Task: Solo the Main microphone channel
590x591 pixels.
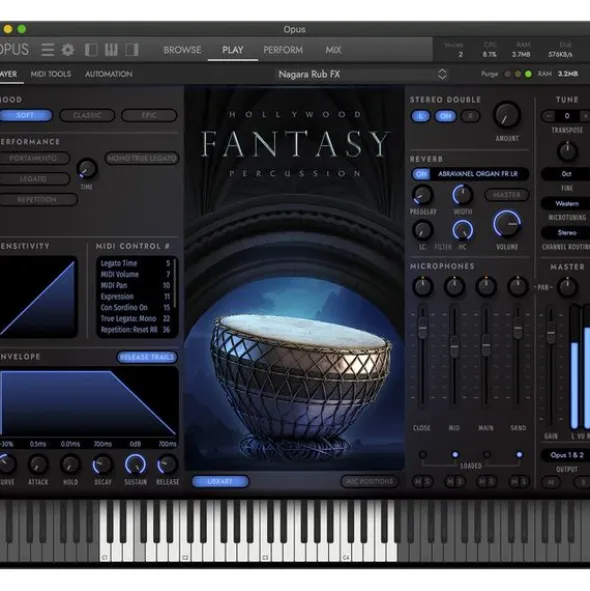Action: tap(492, 481)
